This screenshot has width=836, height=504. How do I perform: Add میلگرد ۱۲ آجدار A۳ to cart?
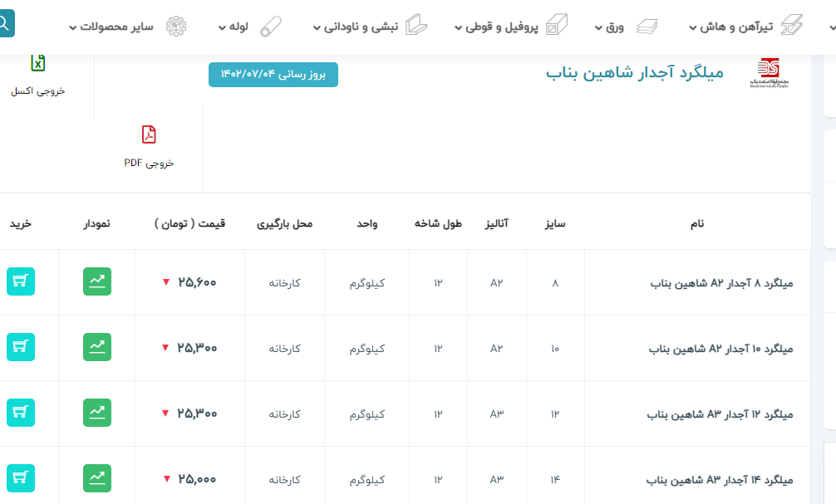pos(21,413)
